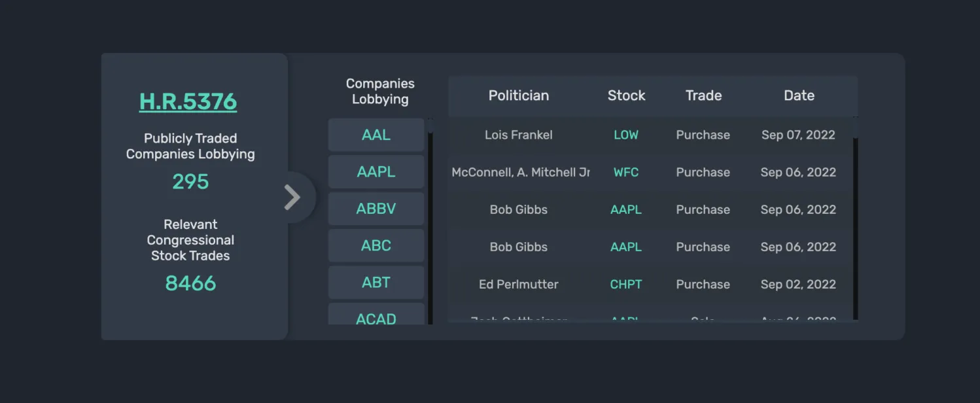
Task: Click the ACAD company button
Action: pyautogui.click(x=376, y=314)
